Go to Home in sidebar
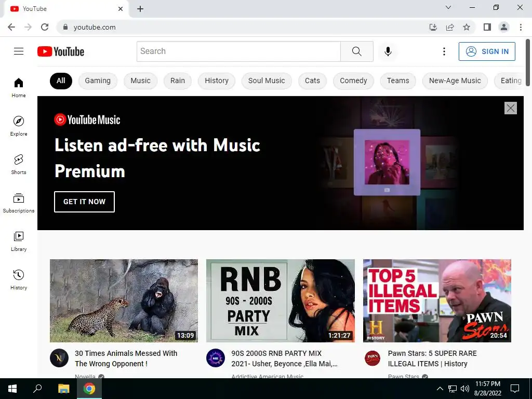The height and width of the screenshot is (399, 532). click(19, 87)
